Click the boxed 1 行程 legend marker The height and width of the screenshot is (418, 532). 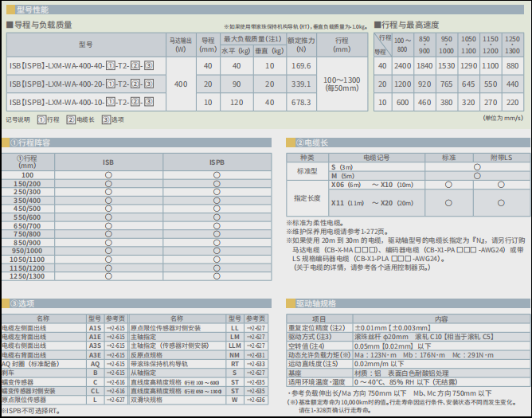click(42, 119)
